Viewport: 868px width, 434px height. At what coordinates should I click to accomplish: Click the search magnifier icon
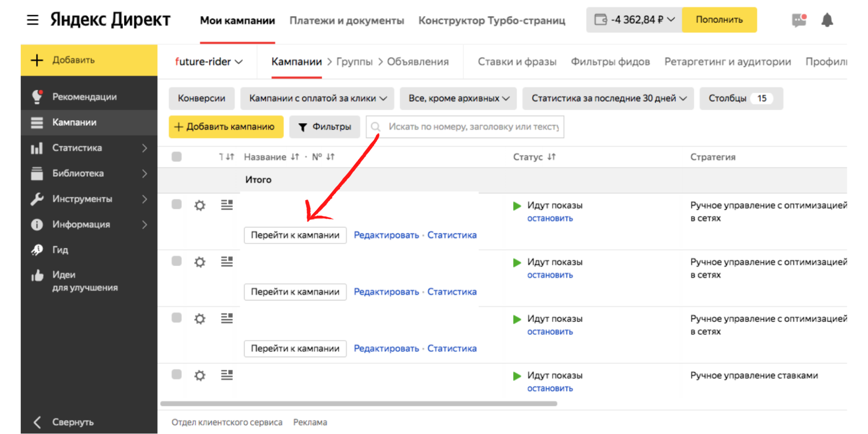click(376, 127)
